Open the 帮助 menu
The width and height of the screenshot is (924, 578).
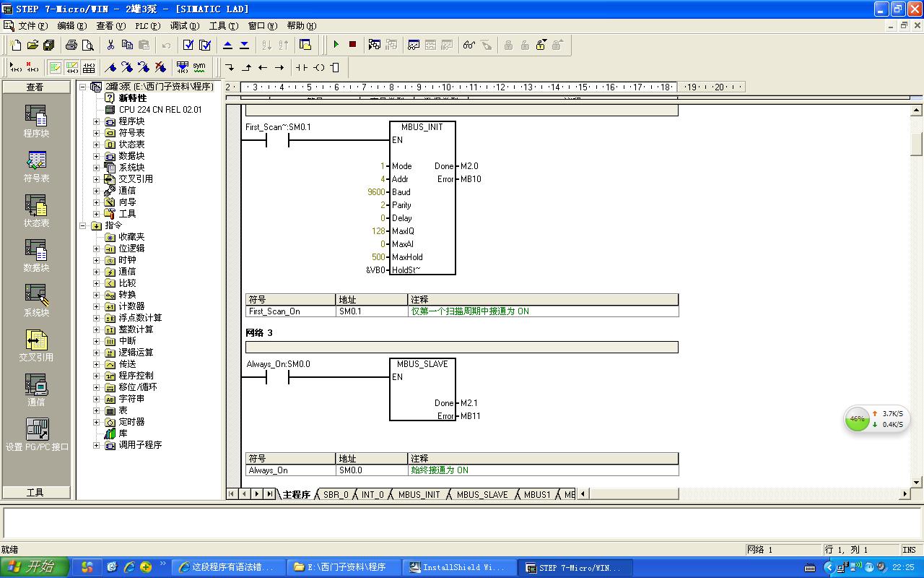click(x=300, y=25)
